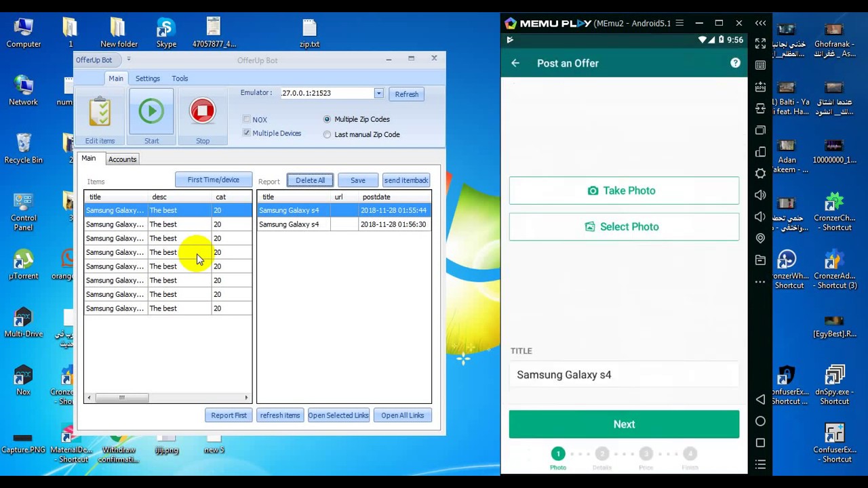This screenshot has width=868, height=488.
Task: Click the Take Photo option
Action: [x=623, y=190]
